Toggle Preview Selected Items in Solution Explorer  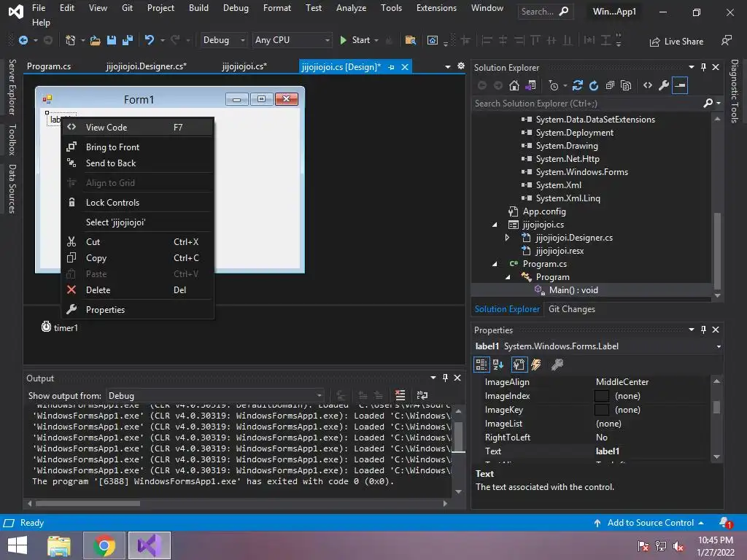coord(680,86)
